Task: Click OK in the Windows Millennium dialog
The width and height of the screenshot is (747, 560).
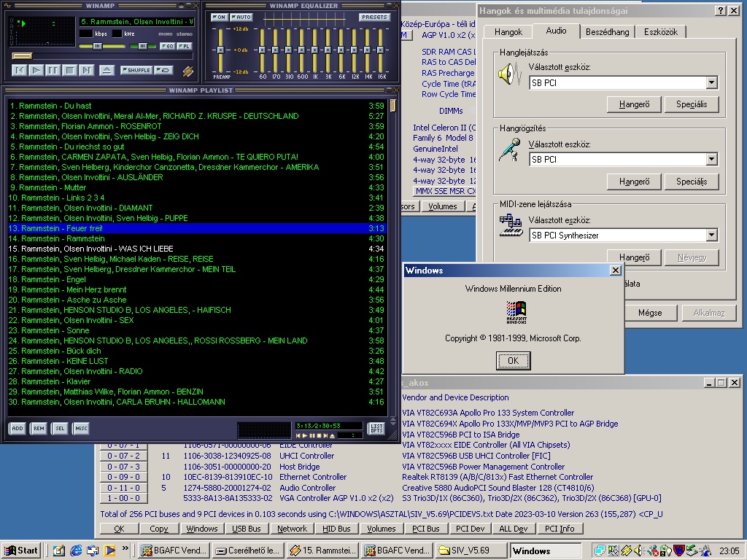Action: coord(513,360)
